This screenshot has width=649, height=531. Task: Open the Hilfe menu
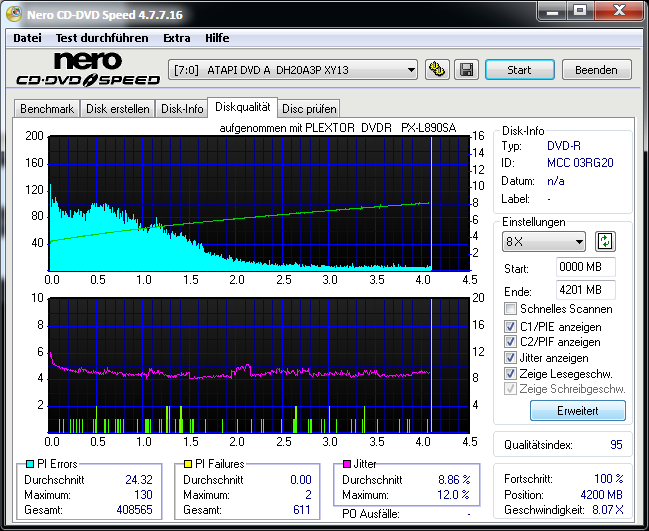coord(217,38)
